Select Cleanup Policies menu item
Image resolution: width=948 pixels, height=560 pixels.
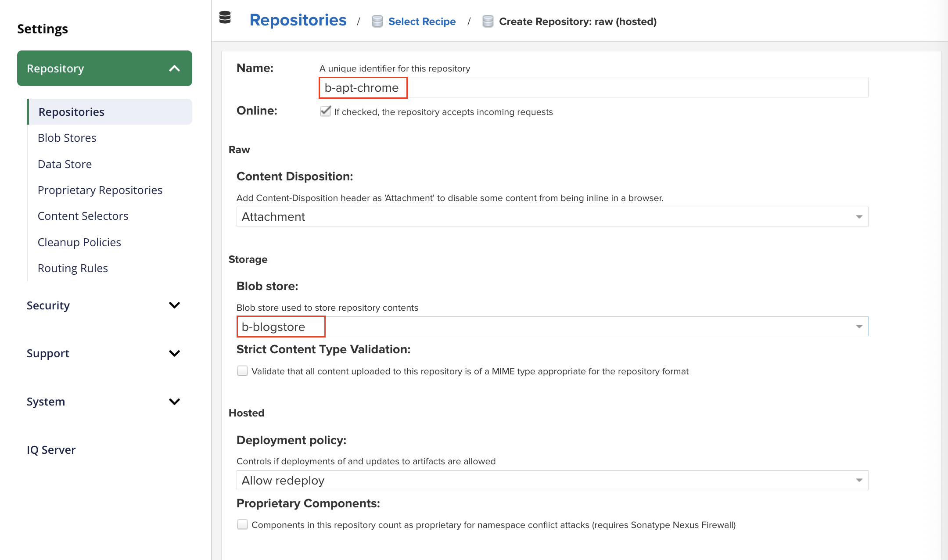click(79, 242)
